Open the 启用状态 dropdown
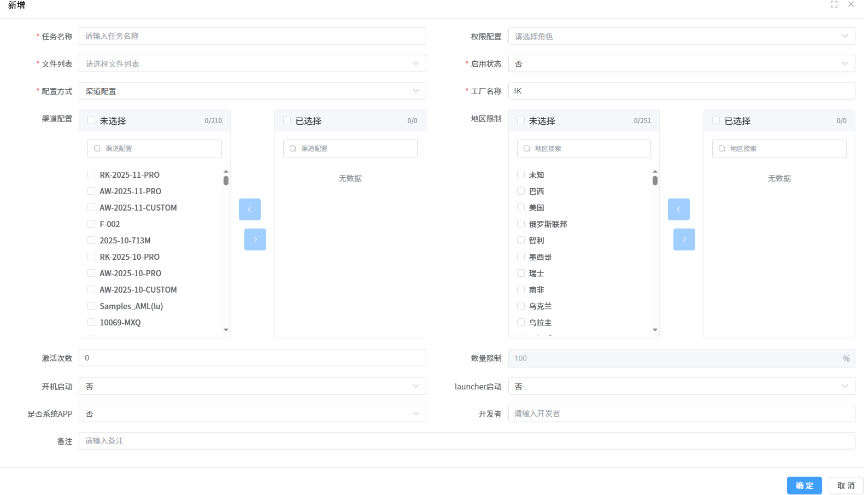 tap(681, 63)
